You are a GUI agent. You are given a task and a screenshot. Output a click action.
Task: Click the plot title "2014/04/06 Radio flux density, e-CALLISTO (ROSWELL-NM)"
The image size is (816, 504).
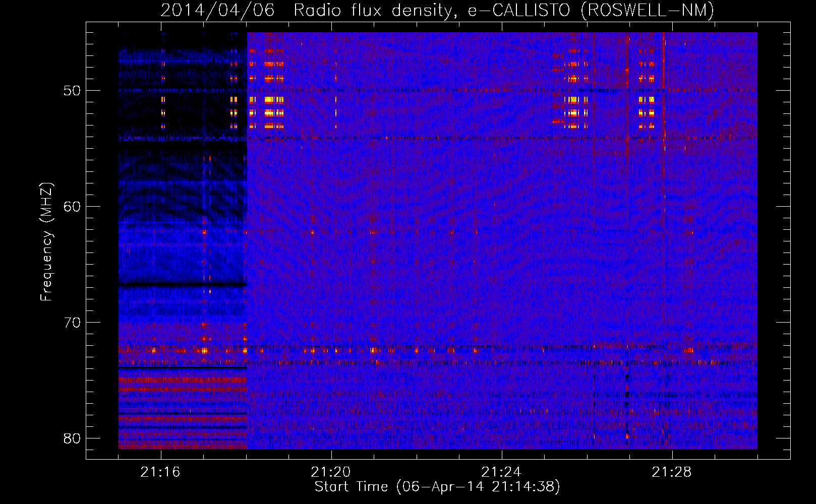tap(437, 10)
